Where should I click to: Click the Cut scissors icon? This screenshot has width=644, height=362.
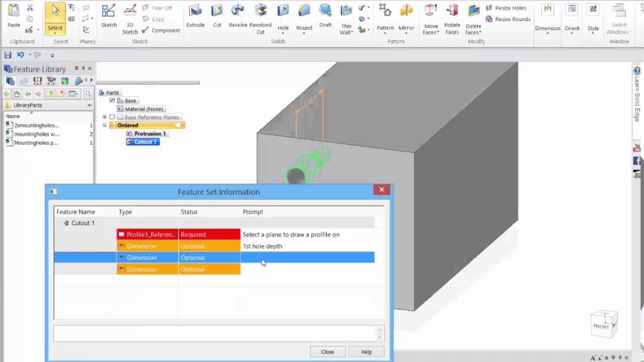click(30, 8)
